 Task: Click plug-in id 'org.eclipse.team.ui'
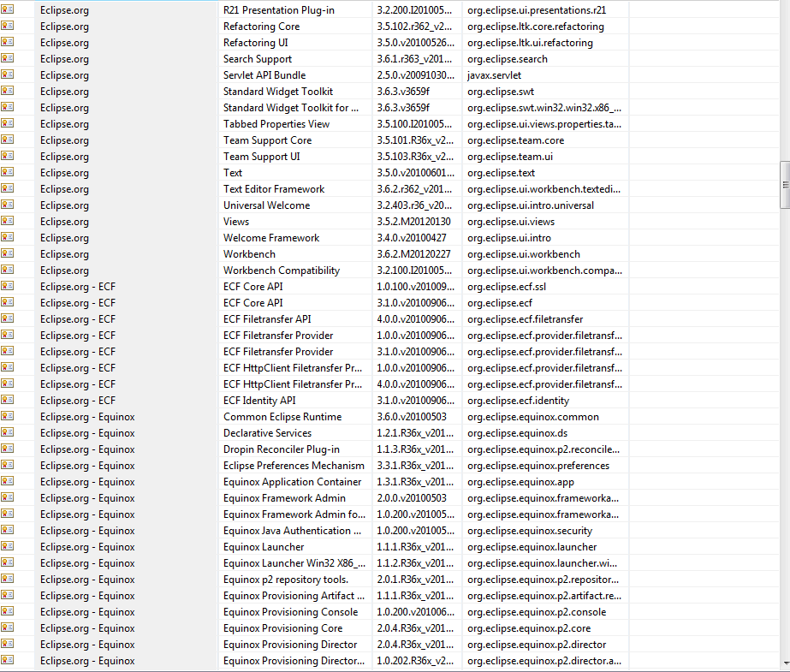pyautogui.click(x=510, y=157)
